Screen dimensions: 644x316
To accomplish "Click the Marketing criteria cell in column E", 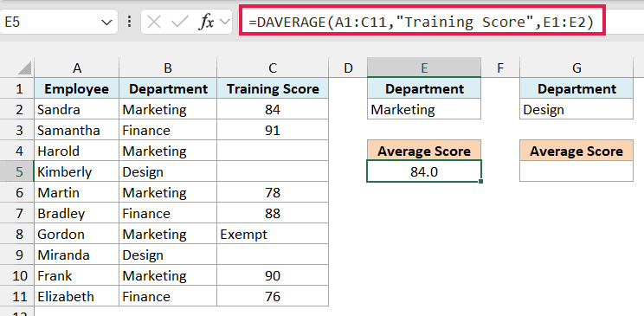I will (424, 109).
